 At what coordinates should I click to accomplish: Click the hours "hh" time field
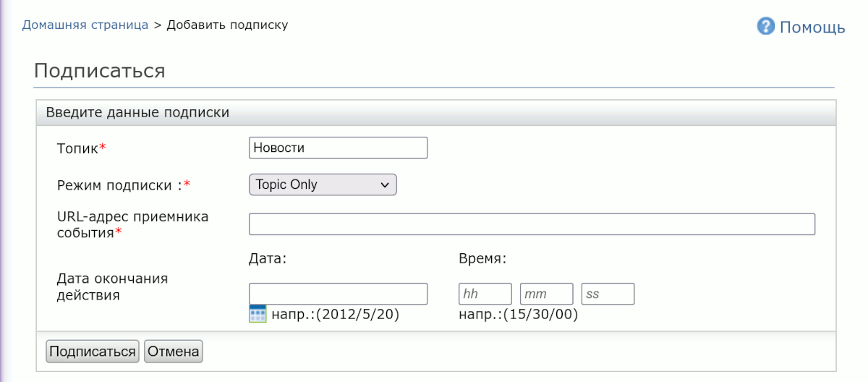(x=485, y=294)
